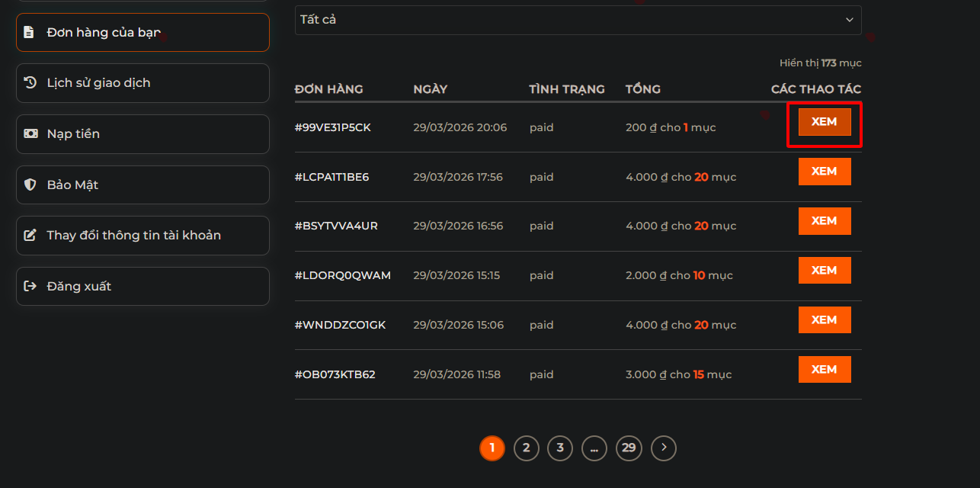Image resolution: width=980 pixels, height=488 pixels.
Task: Select page 3 in pagination
Action: (x=560, y=448)
